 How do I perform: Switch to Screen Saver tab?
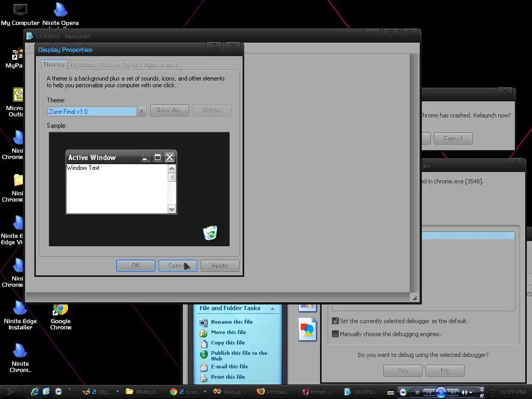(119, 65)
